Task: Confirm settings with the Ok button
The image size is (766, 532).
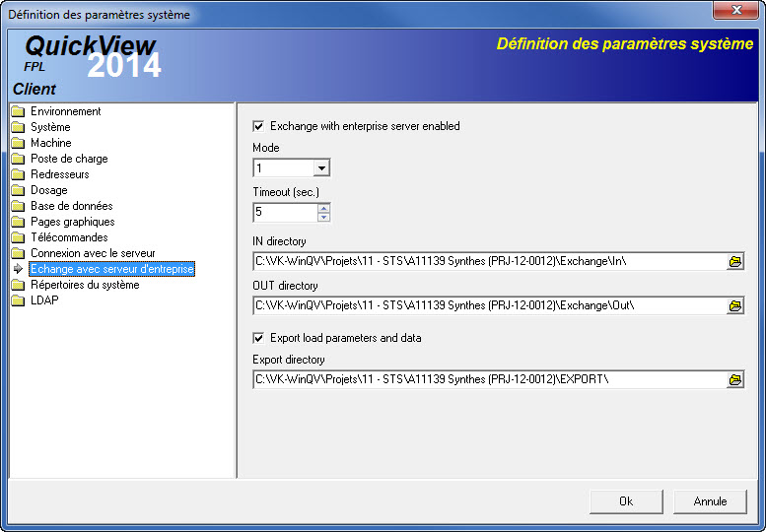Action: [x=626, y=501]
